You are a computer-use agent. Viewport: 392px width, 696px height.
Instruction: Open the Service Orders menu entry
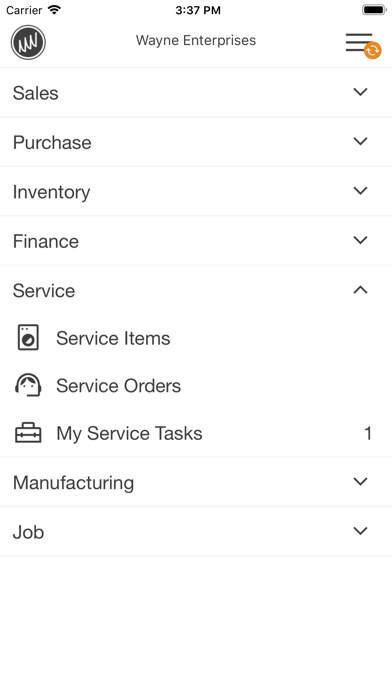[x=196, y=385]
